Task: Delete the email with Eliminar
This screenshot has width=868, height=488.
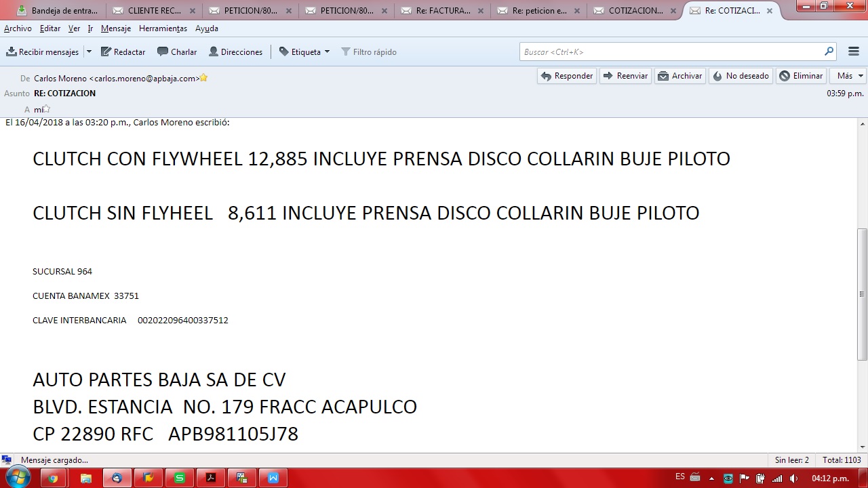Action: tap(801, 76)
